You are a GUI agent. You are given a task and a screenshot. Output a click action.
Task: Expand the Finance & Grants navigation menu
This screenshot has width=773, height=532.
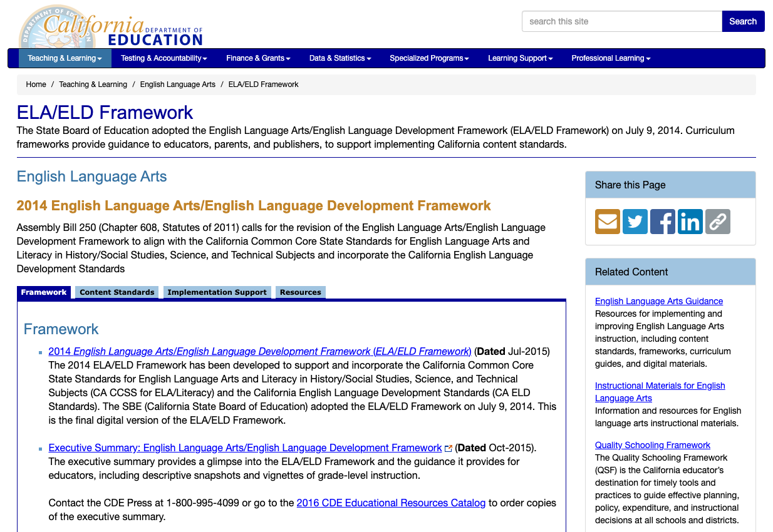[x=258, y=58]
